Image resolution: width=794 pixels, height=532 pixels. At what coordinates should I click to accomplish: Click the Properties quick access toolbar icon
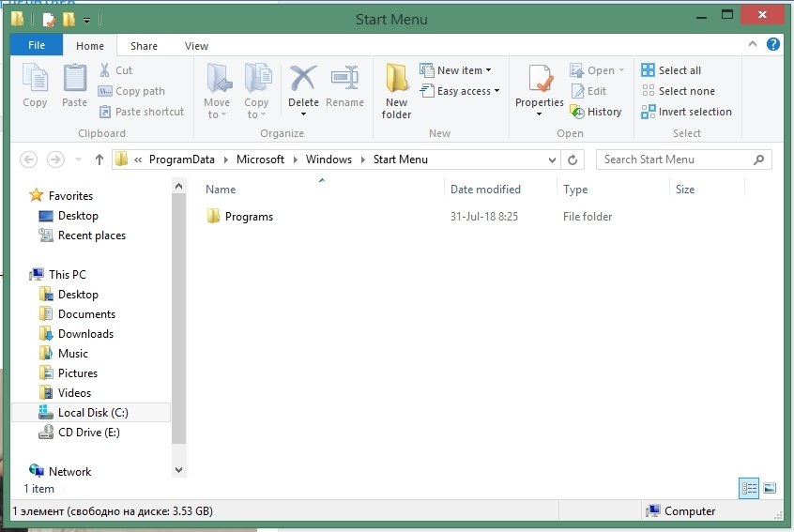pyautogui.click(x=49, y=20)
